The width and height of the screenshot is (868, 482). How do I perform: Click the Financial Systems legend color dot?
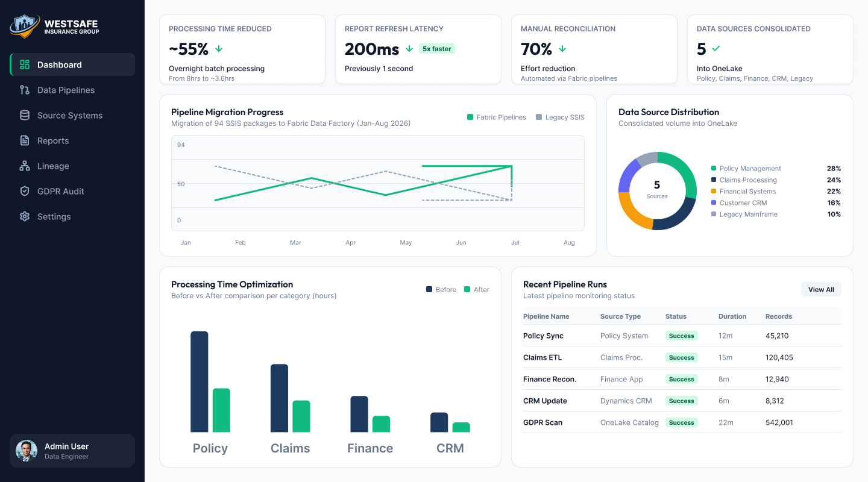(714, 192)
